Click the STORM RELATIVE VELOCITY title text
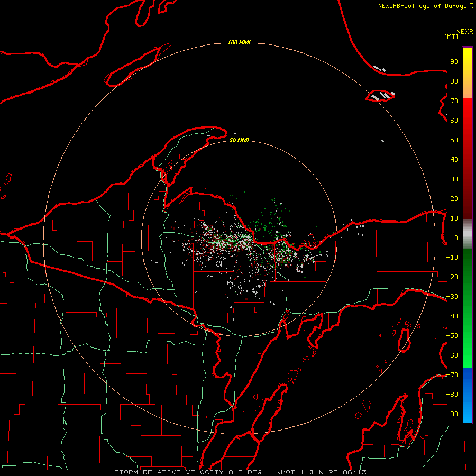This screenshot has width=476, height=476. point(169,472)
